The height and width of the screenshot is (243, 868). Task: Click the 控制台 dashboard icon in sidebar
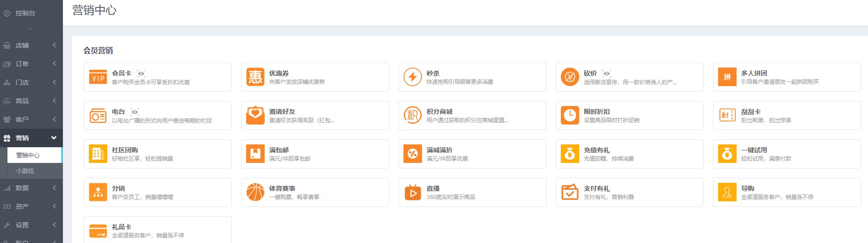tap(7, 13)
